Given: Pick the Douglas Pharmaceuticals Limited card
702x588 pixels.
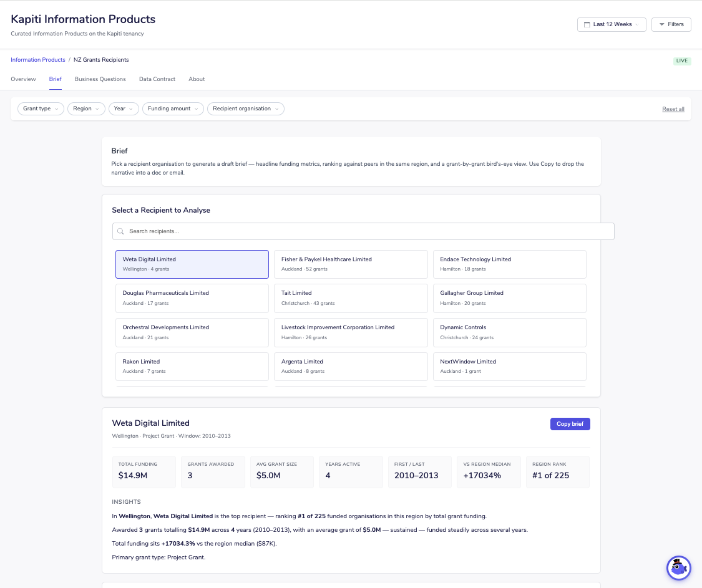Looking at the screenshot, I should tap(192, 299).
